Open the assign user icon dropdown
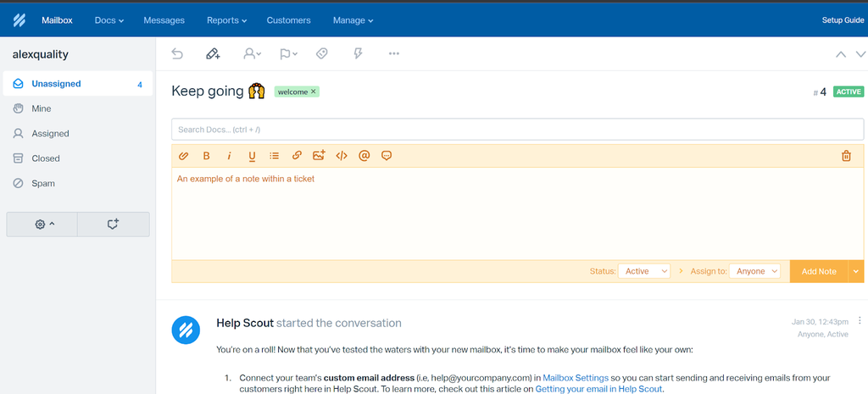 click(x=253, y=53)
